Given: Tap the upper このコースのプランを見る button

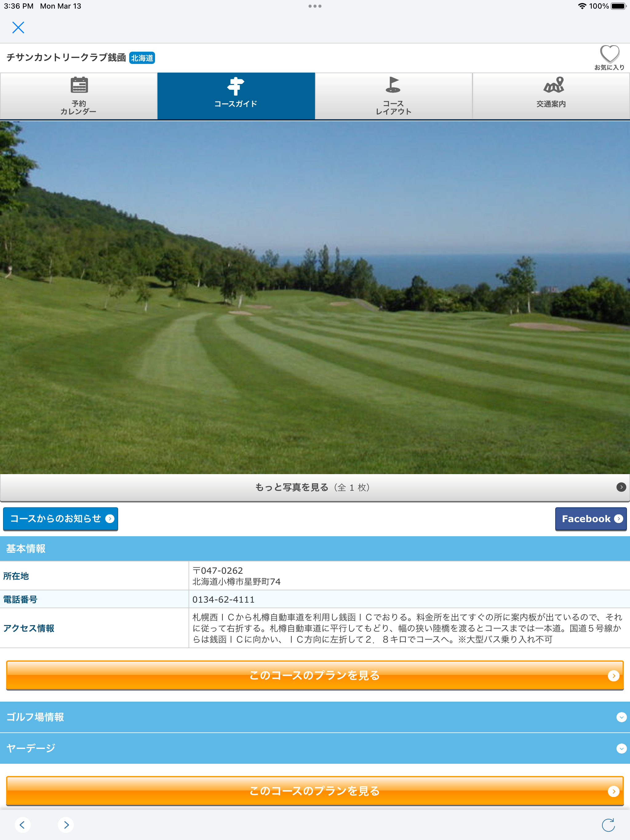Looking at the screenshot, I should [315, 675].
